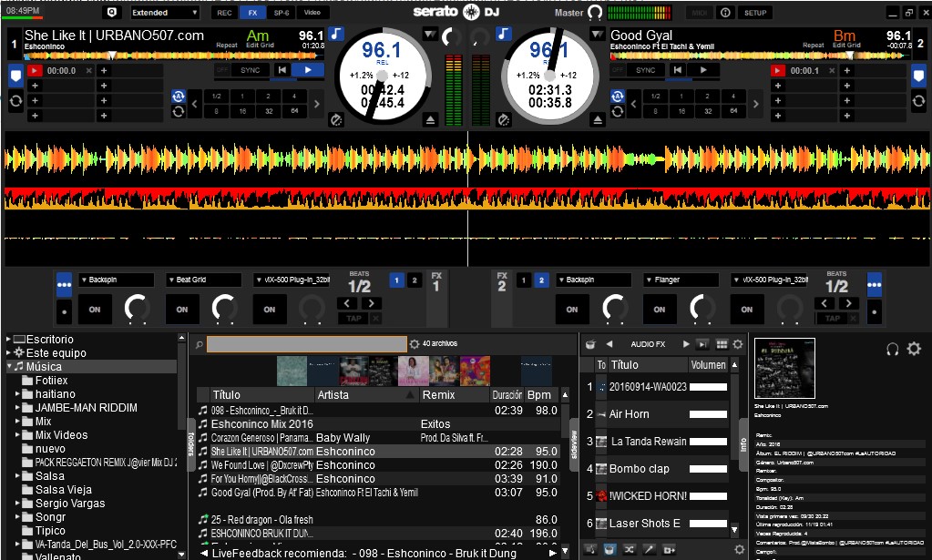Toggle SYNC on deck 1
This screenshot has width=932, height=560.
coord(250,70)
